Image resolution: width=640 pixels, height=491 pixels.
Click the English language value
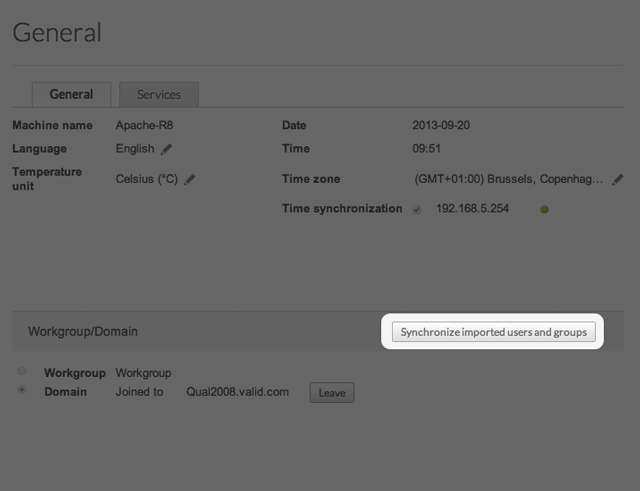click(135, 149)
